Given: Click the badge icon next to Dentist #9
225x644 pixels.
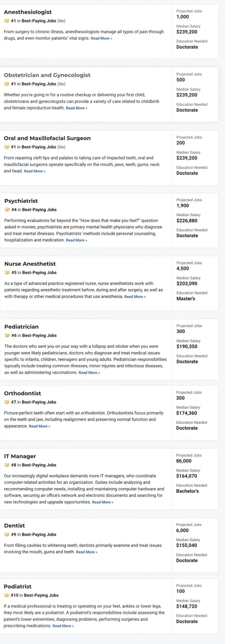Looking at the screenshot, I should click(x=7, y=535).
